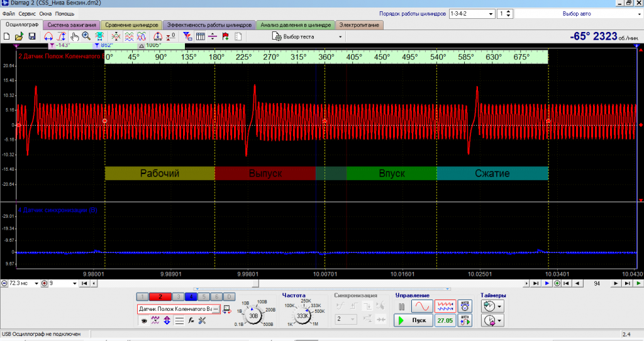This screenshot has height=341, width=644.
Task: Open the dropdown showing value 9
Action: click(x=75, y=283)
